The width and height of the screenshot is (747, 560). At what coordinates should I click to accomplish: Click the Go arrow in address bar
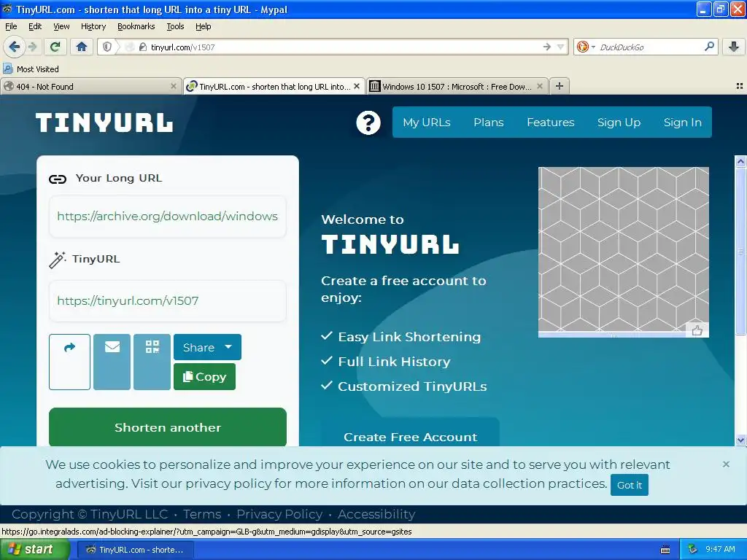coord(546,47)
